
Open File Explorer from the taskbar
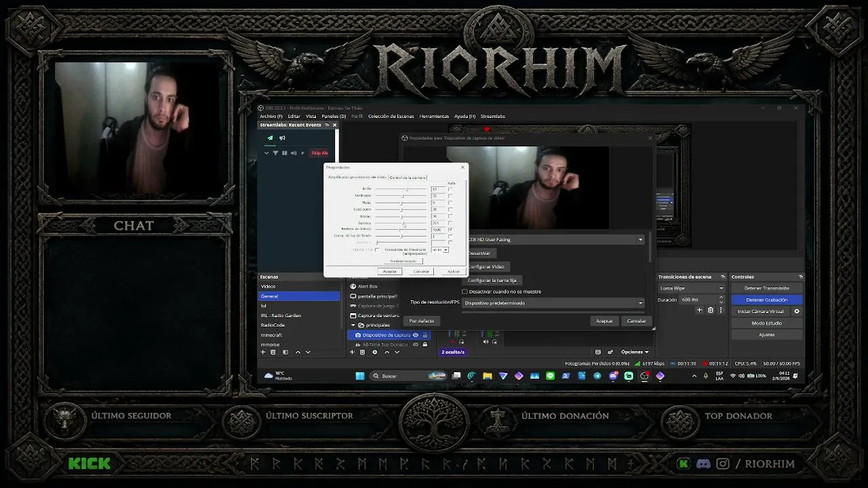coord(488,376)
